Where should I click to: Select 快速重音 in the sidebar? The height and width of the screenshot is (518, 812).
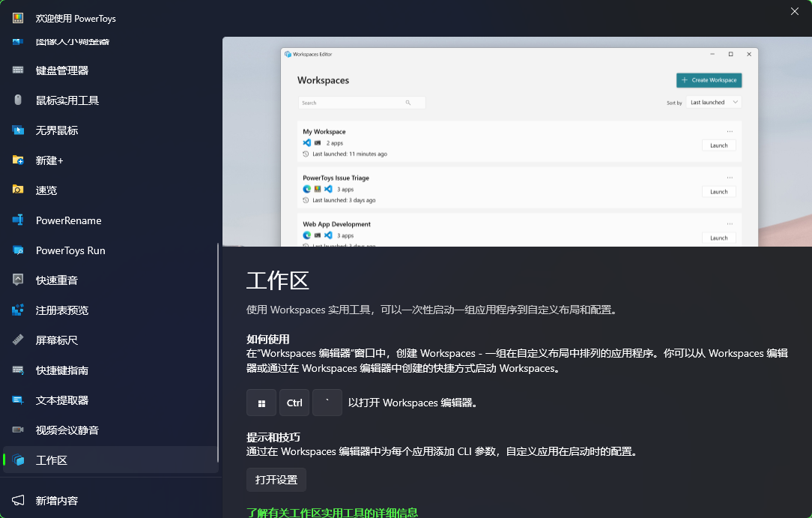click(x=111, y=280)
